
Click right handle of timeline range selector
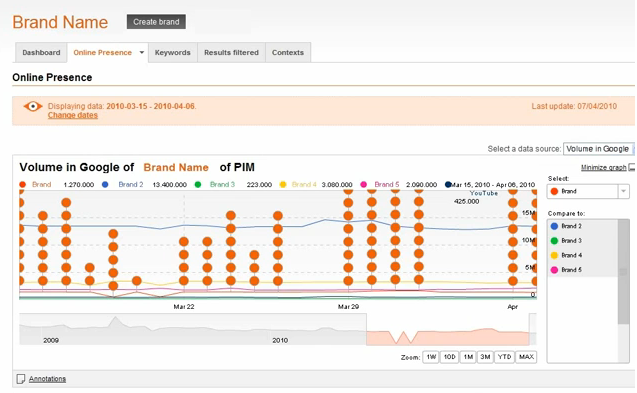pyautogui.click(x=530, y=329)
